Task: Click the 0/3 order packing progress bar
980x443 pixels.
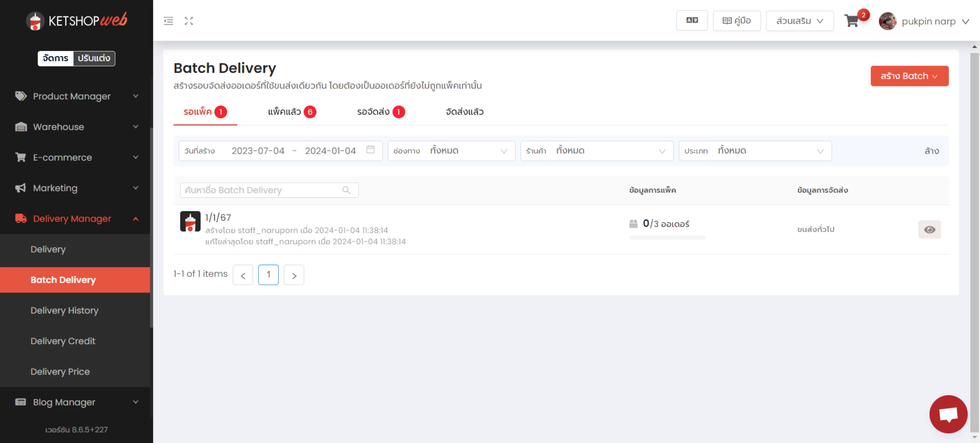Action: (667, 238)
